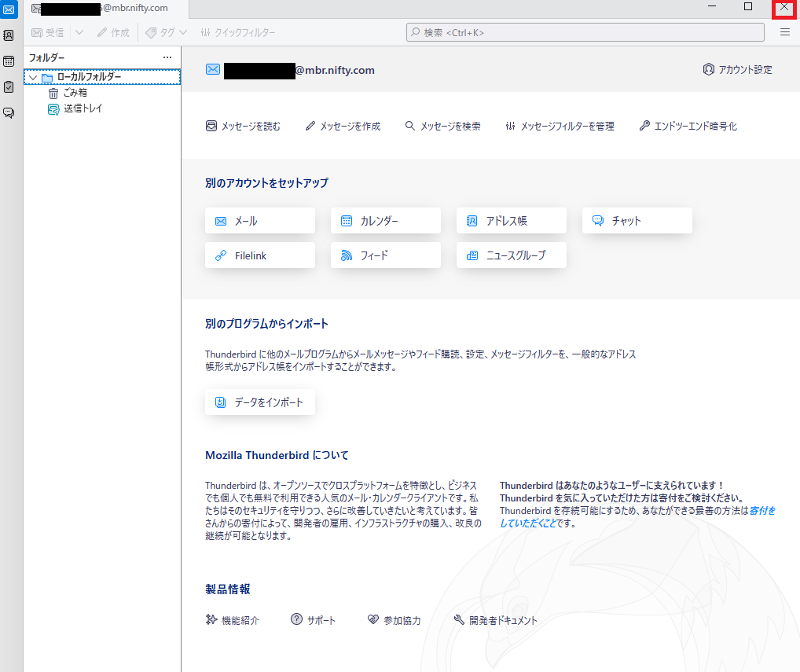Viewport: 800px width, 672px height.
Task: Select the 送信トレイ folder
Action: tap(83, 108)
